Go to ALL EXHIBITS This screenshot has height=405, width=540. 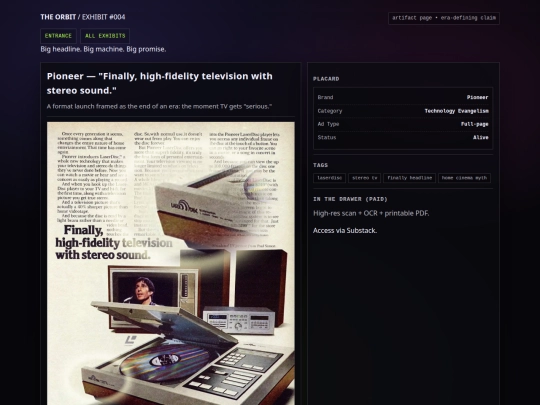[x=105, y=36]
